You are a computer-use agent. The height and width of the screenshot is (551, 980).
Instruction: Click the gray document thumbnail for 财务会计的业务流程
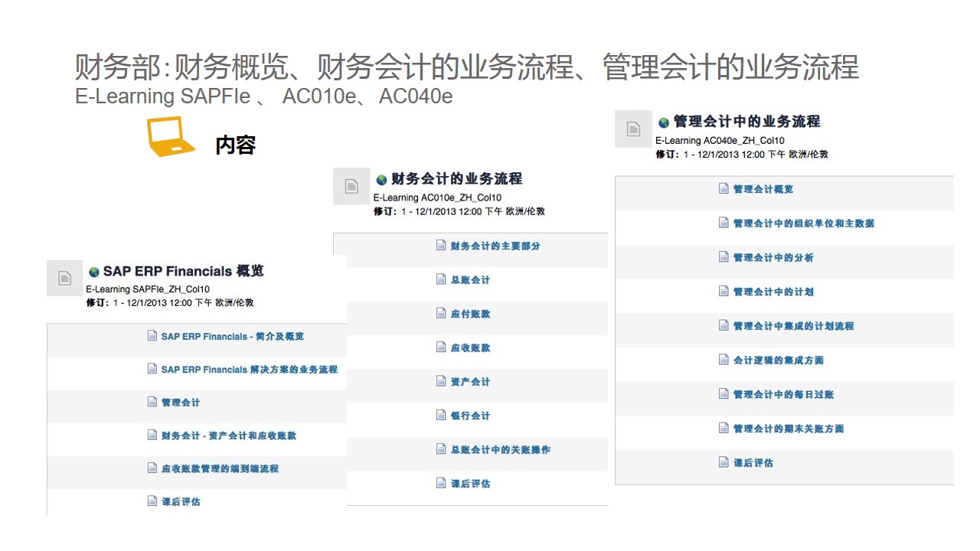(351, 186)
